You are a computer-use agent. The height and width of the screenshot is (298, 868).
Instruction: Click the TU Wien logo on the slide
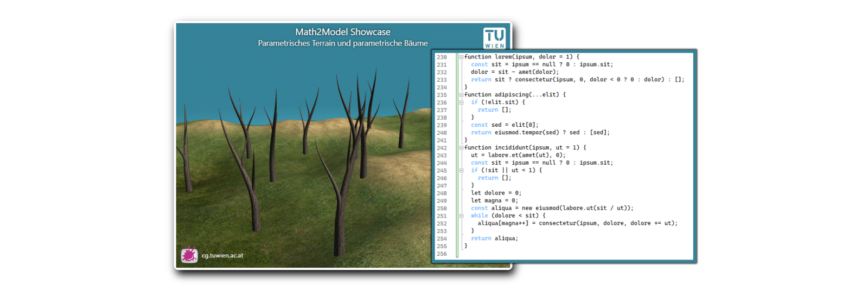[494, 38]
